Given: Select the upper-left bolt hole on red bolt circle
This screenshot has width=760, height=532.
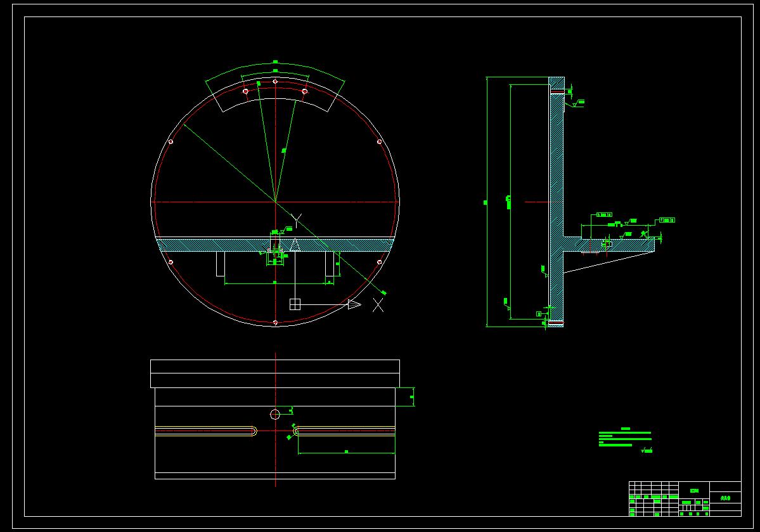Looking at the screenshot, I should [171, 141].
